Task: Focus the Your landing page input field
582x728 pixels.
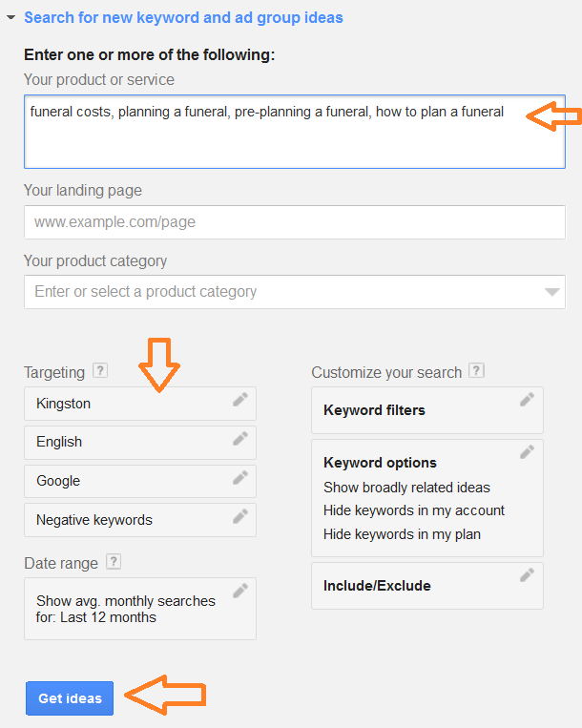Action: pyautogui.click(x=295, y=222)
